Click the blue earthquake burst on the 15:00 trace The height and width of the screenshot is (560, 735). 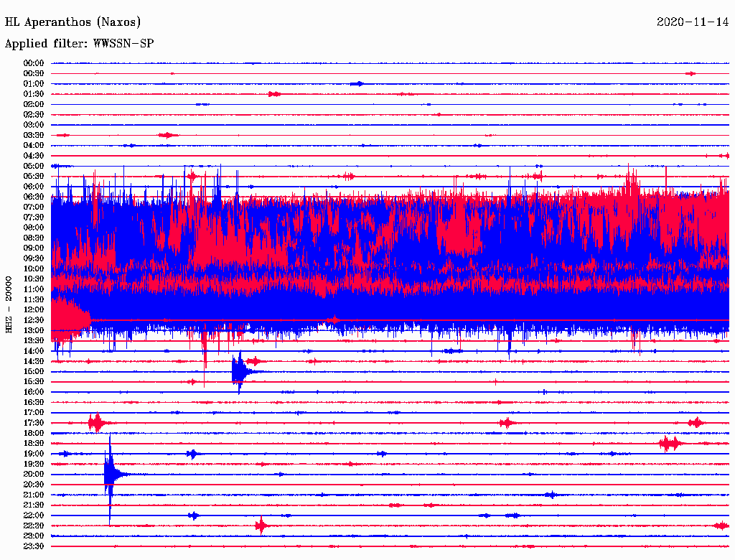[242, 371]
